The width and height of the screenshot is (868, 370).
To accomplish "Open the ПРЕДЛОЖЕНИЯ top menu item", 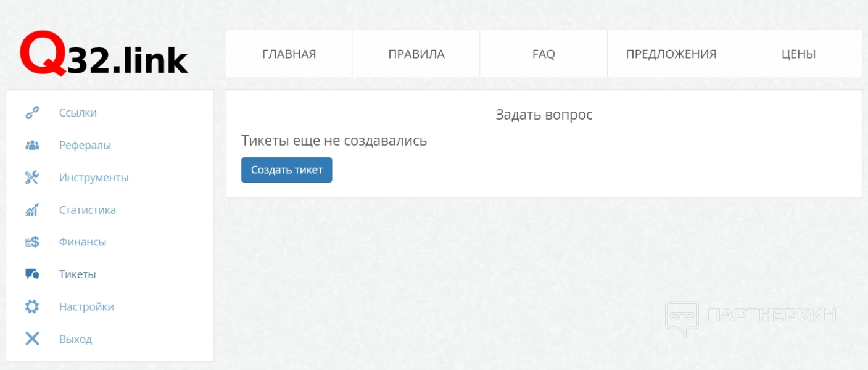I will (x=671, y=54).
